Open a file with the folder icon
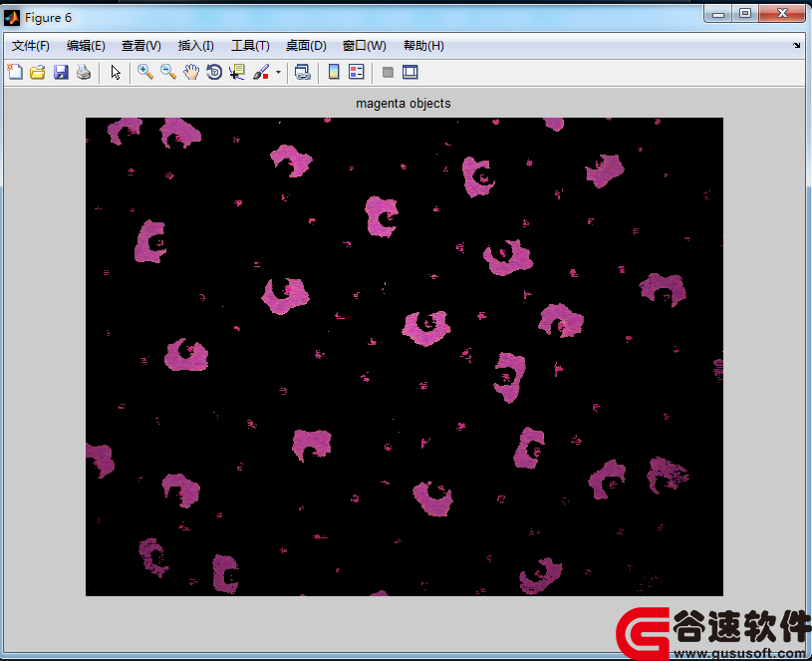812x661 pixels. [38, 72]
